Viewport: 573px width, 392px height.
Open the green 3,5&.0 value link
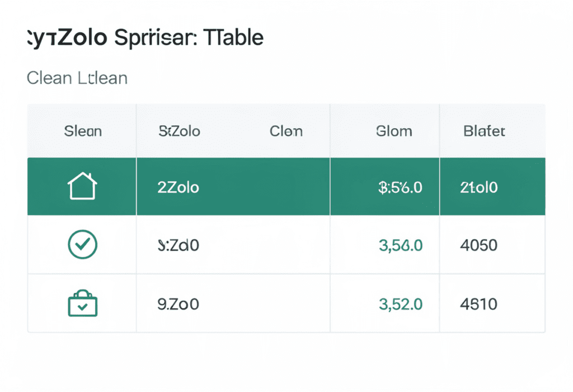point(400,245)
